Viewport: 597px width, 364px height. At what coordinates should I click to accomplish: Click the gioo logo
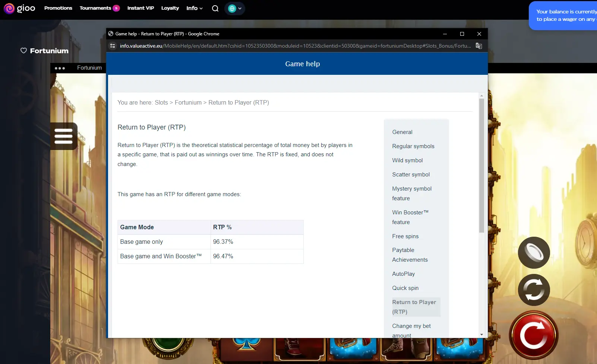[19, 8]
